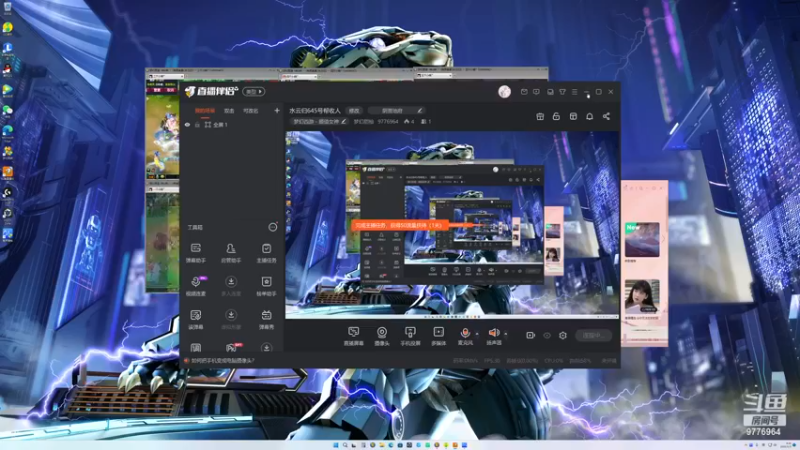800x450 pixels.
Task: Open New-tagged thumbnail in pink window
Action: point(642,240)
